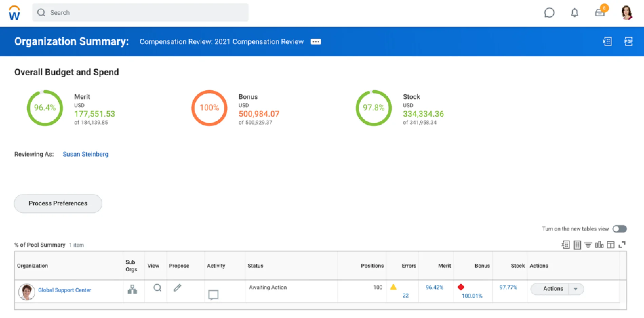
Task: Open the inbox with badge
Action: pos(600,12)
